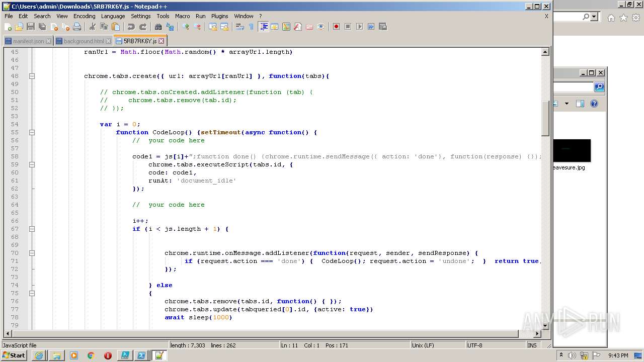Click the home icon in browser window
This screenshot has width=644, height=362.
coord(611,18)
